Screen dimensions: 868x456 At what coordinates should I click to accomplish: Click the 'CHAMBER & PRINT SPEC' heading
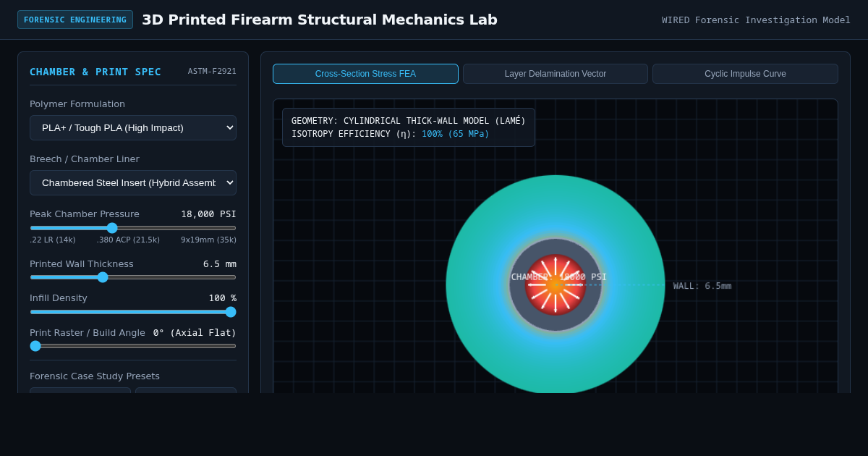(x=95, y=72)
